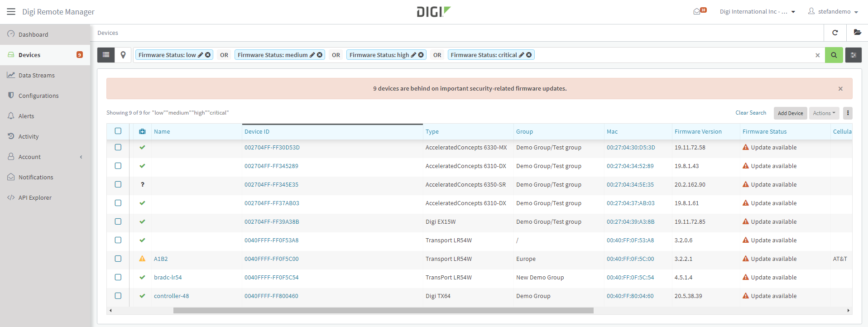The image size is (868, 327).
Task: Go to Dashboard in sidebar
Action: click(x=45, y=34)
